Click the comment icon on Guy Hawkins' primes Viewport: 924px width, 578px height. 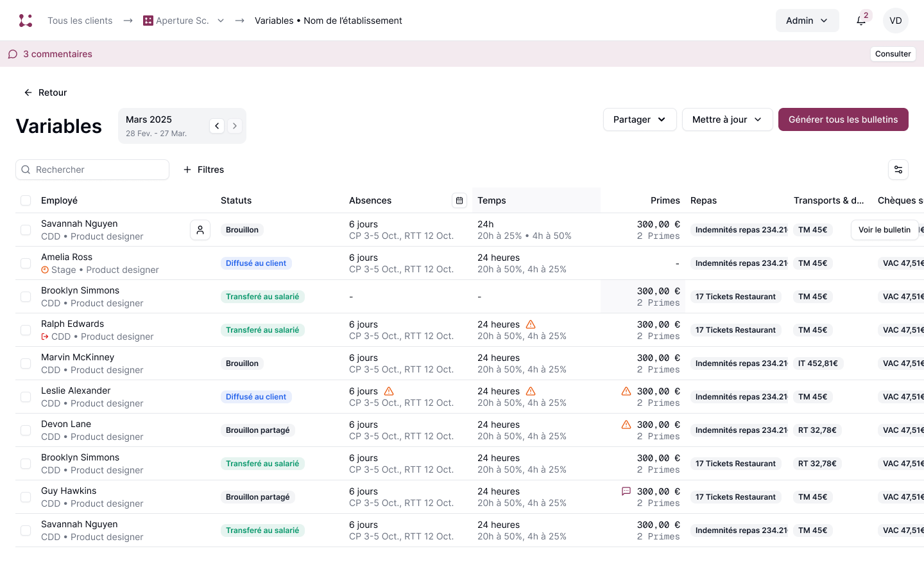coord(626,491)
